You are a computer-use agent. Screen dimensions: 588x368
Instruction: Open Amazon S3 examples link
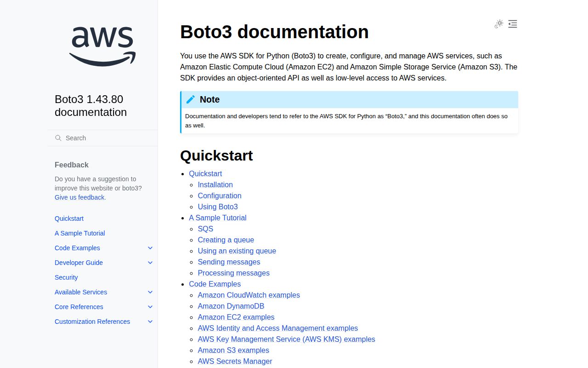(x=233, y=350)
